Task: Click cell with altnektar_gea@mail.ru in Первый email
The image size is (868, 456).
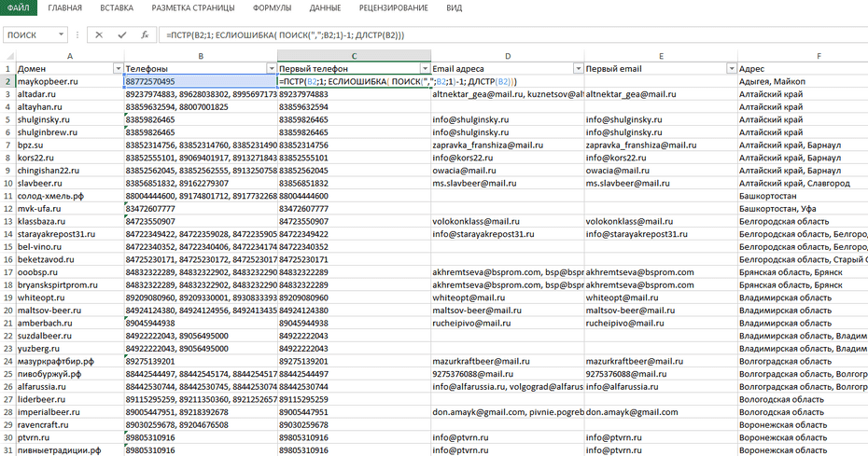Action: [661, 94]
